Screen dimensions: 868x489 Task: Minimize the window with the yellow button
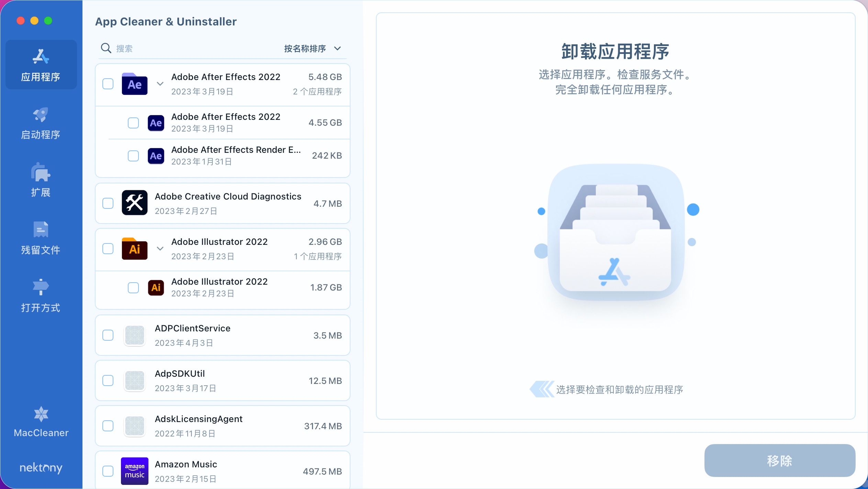point(34,21)
